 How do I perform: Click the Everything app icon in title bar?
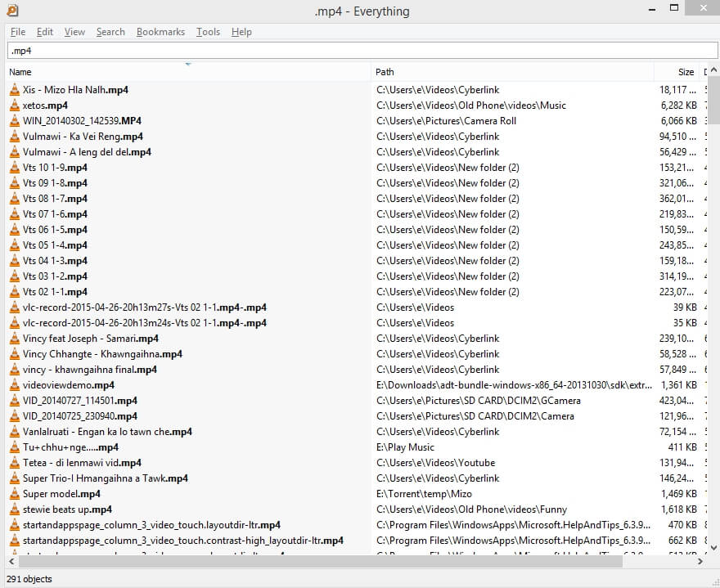point(12,10)
